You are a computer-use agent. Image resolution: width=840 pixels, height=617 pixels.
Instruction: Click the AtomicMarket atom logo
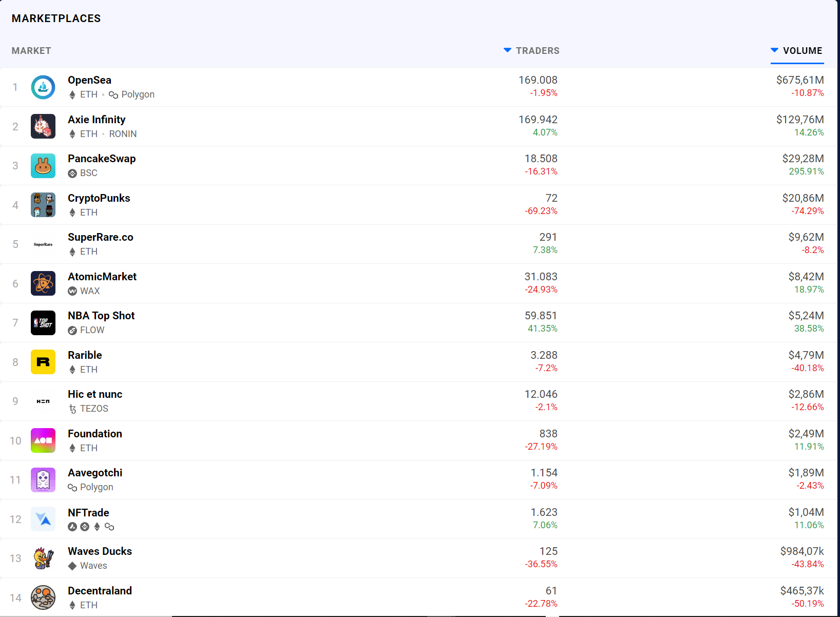tap(43, 283)
